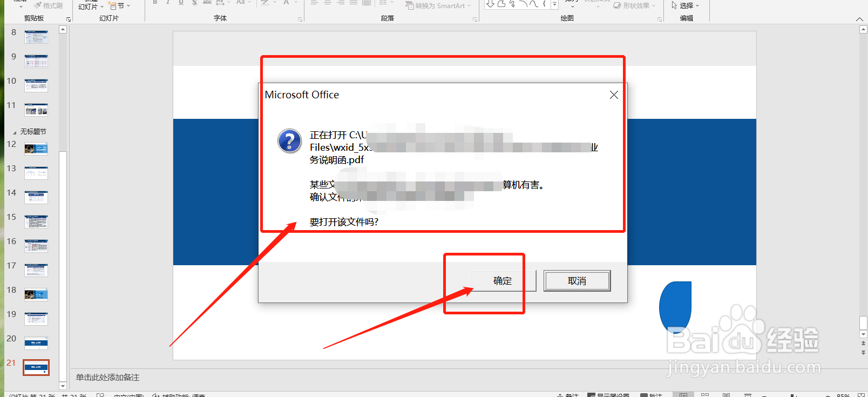
Task: Select slide 8 thumbnail
Action: [36, 37]
